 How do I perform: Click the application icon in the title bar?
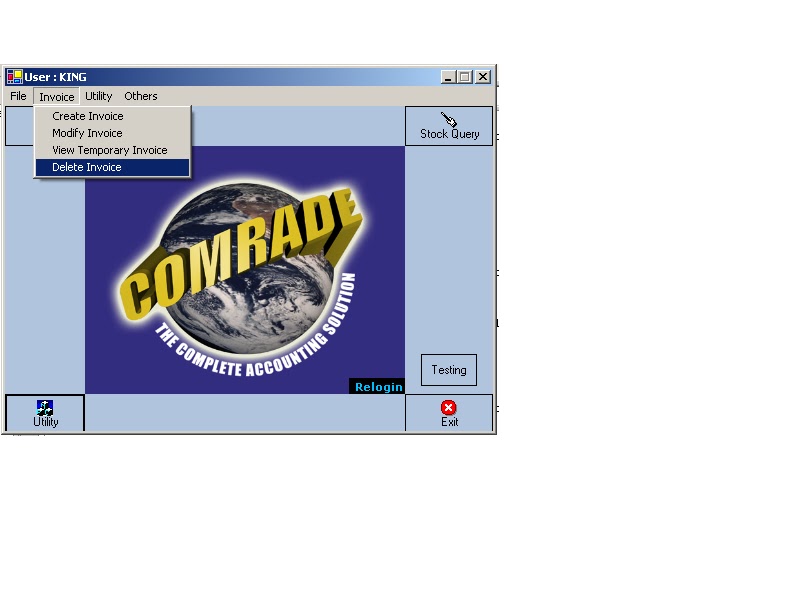click(14, 76)
